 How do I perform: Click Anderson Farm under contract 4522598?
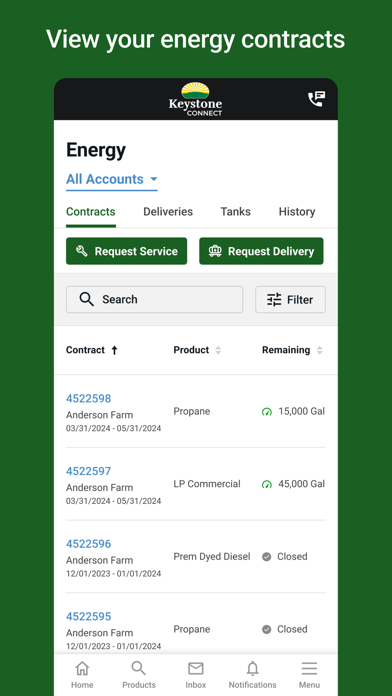99,415
